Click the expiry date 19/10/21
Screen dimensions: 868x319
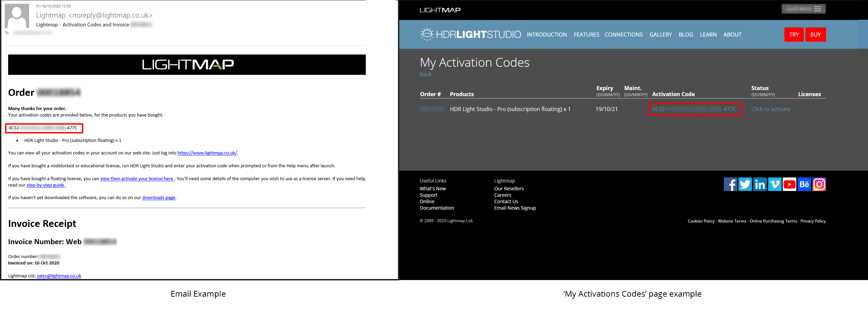coord(606,109)
